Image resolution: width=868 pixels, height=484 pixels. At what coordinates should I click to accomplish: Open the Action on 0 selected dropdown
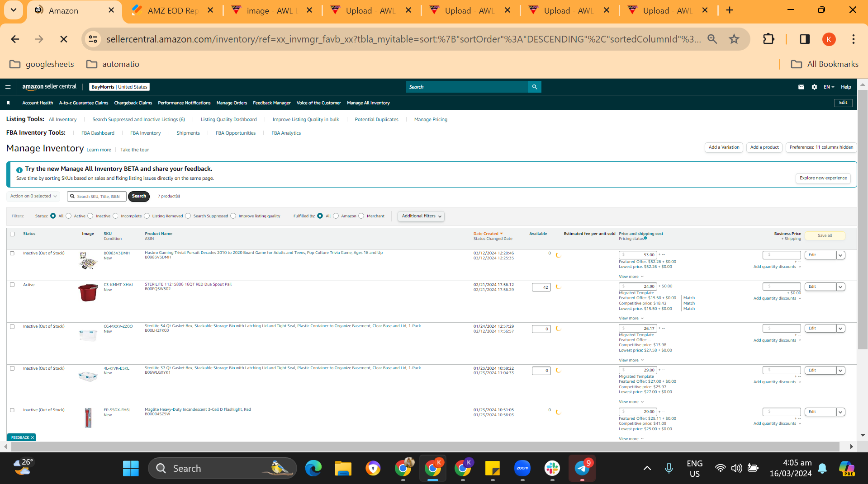point(33,196)
